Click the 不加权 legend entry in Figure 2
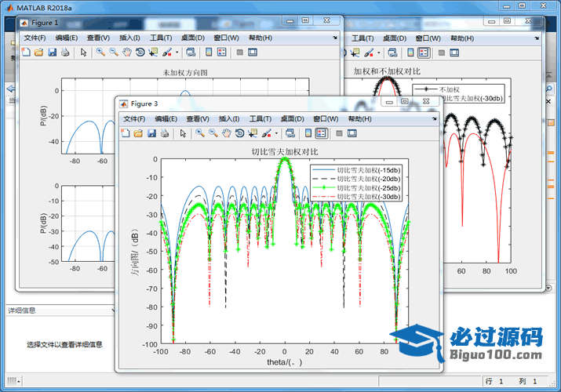 tap(450, 89)
